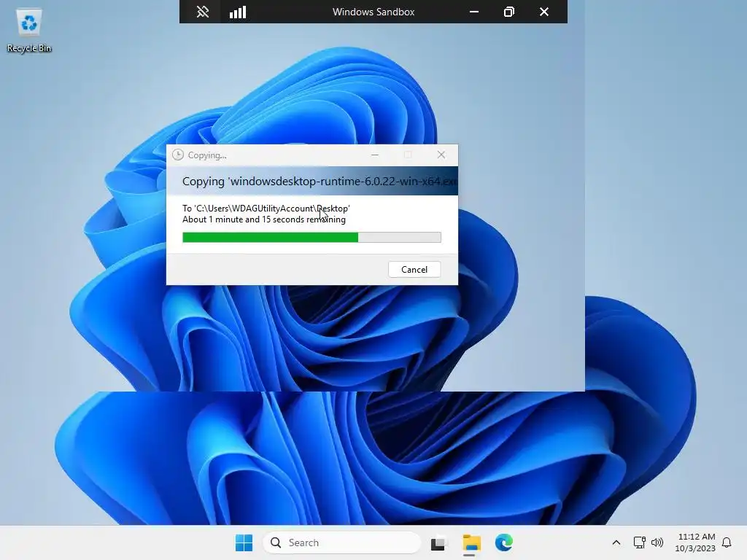Close the Windows Sandbox session

pos(544,12)
